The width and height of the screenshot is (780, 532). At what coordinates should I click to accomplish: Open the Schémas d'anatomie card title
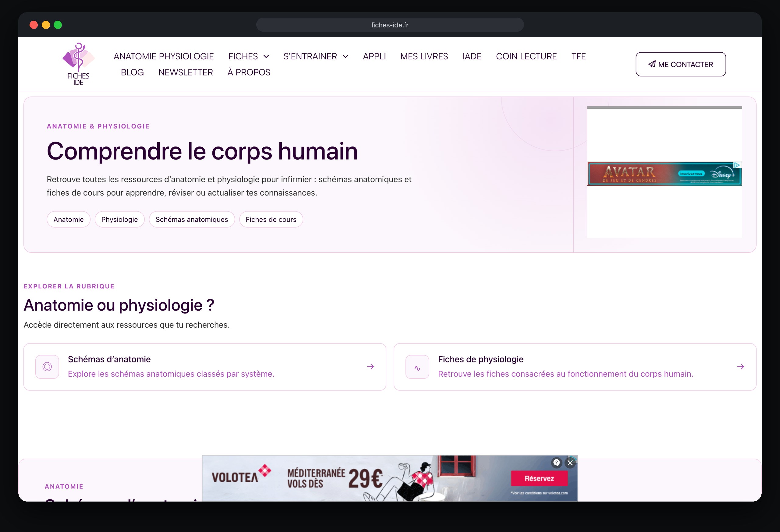[109, 359]
